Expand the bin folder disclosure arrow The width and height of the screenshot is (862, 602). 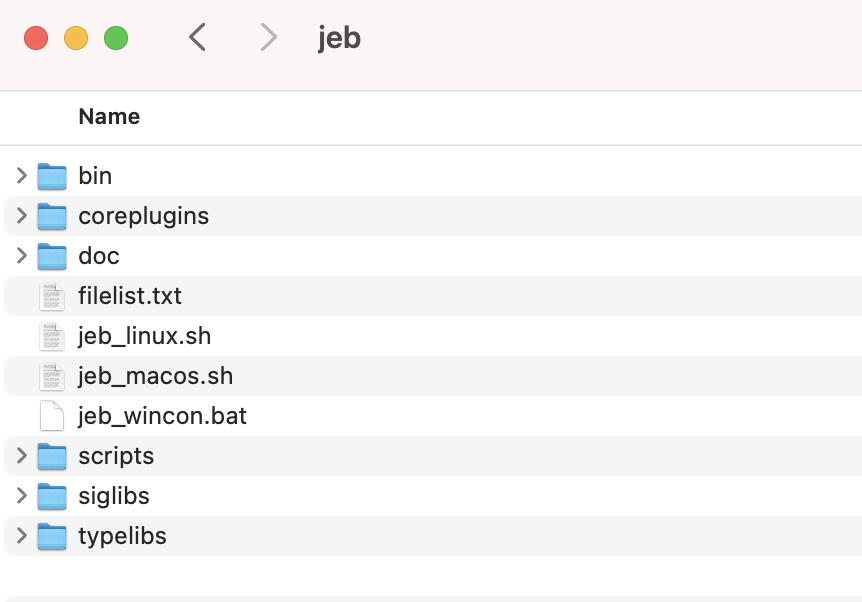point(21,176)
